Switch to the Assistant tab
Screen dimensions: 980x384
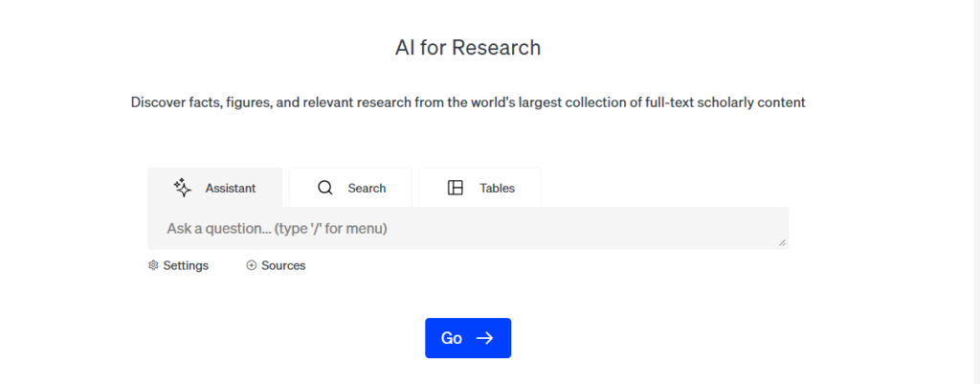[x=230, y=188]
